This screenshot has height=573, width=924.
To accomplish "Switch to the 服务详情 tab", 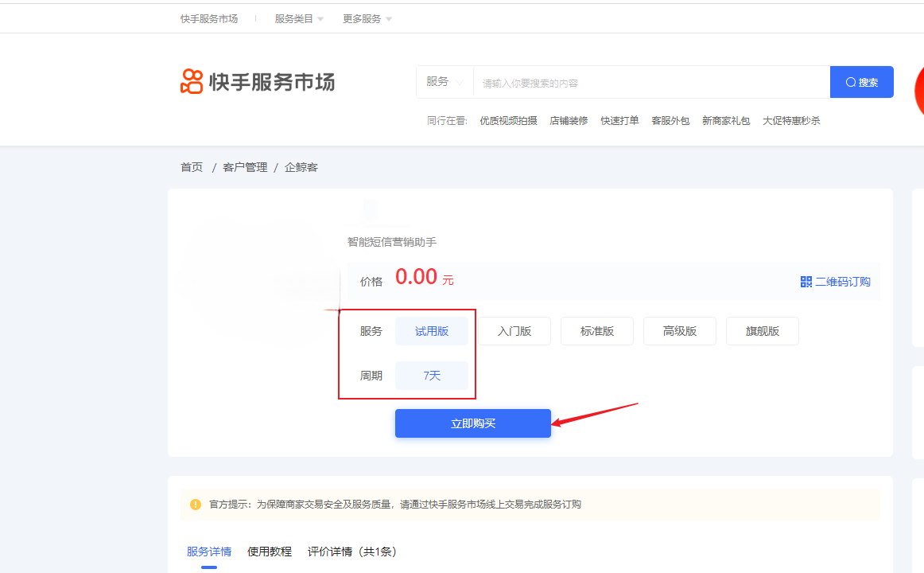I will point(209,552).
